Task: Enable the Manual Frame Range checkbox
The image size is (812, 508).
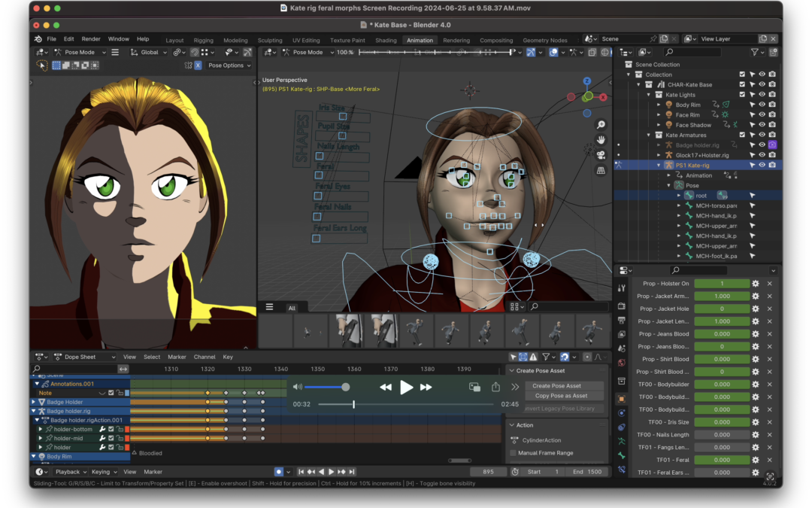Action: coord(514,453)
